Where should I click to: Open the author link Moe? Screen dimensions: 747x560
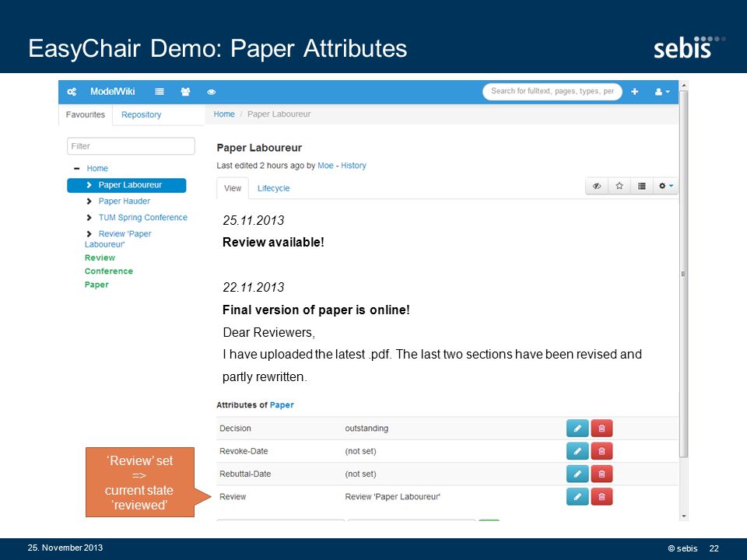(x=325, y=166)
